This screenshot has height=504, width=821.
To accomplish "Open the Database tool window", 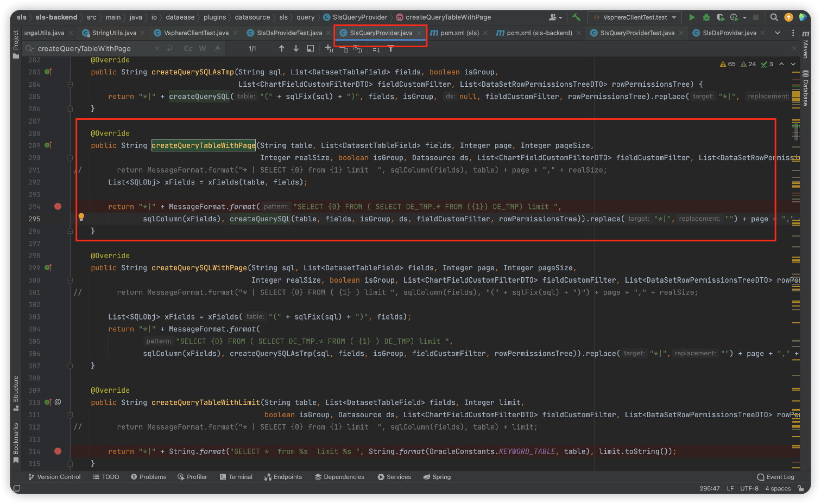I will [x=806, y=88].
